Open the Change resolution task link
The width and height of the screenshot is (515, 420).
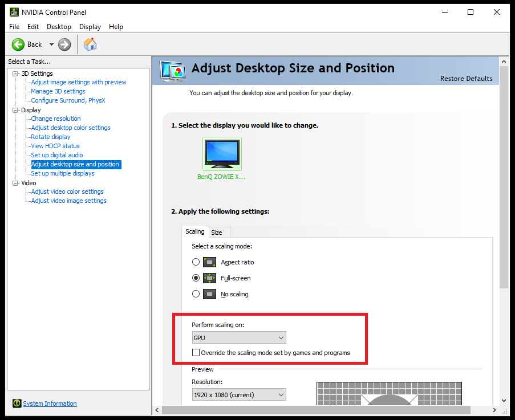[56, 119]
